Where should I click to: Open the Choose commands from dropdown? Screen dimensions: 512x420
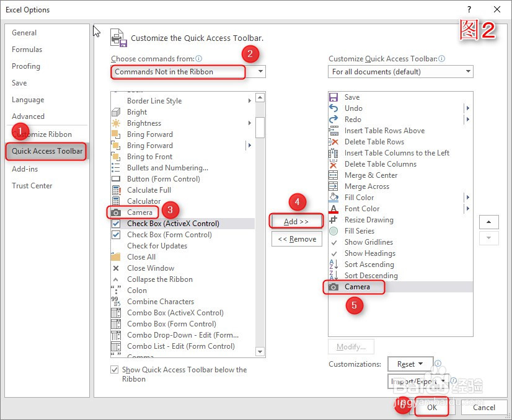pos(188,72)
